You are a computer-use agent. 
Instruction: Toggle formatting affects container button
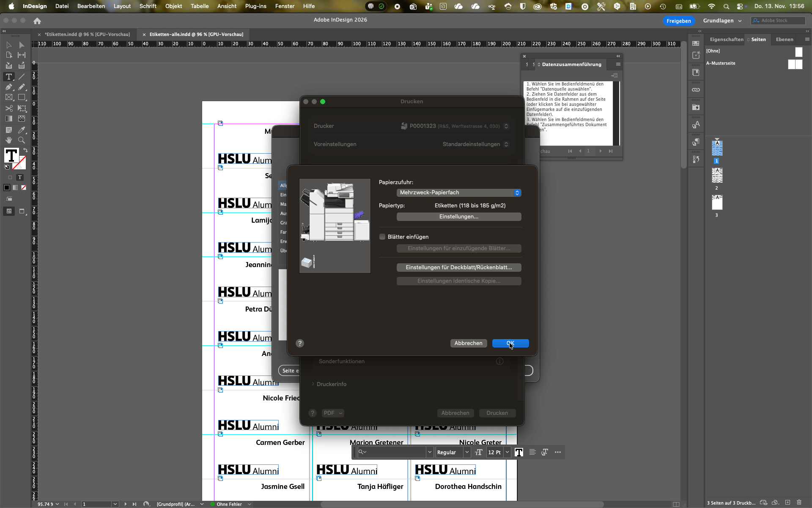tap(10, 177)
